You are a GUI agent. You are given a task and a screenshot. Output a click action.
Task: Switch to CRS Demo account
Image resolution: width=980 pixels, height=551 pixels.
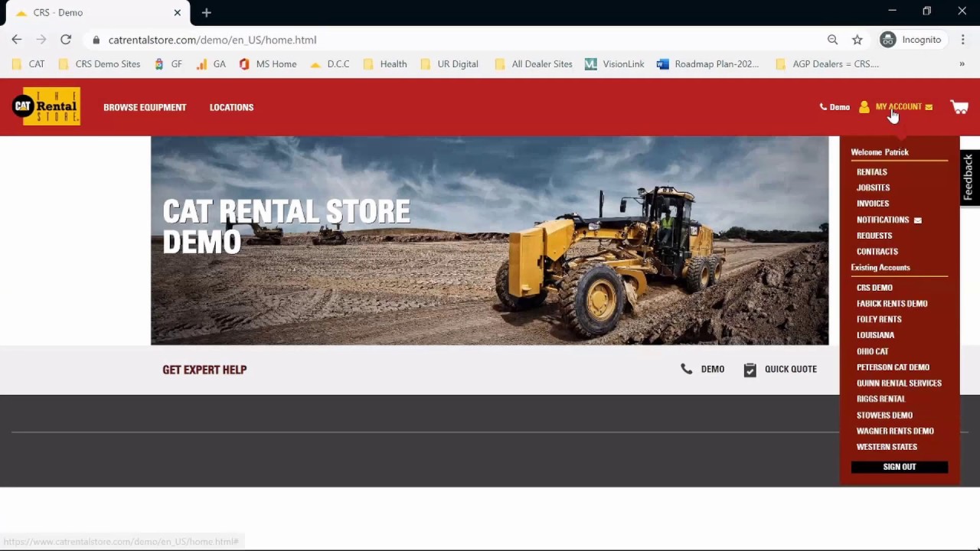tap(874, 288)
